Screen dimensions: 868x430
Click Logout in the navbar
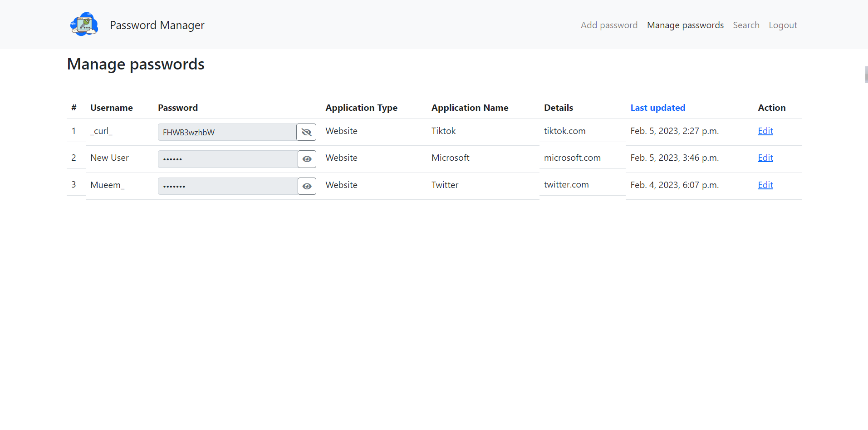(x=783, y=25)
